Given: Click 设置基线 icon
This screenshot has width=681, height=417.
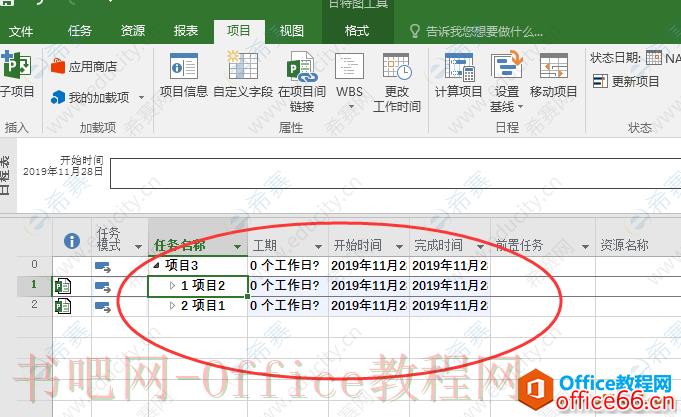Looking at the screenshot, I should tap(506, 65).
